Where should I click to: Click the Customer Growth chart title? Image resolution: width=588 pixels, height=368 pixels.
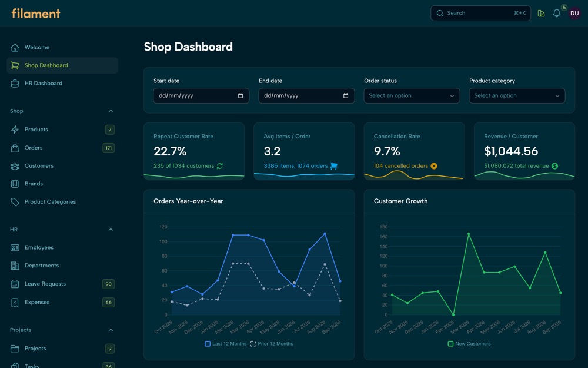click(x=401, y=201)
